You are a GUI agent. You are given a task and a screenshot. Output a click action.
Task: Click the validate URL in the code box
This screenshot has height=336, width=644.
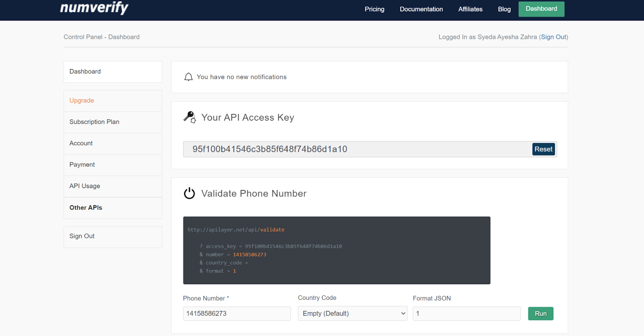pyautogui.click(x=236, y=229)
